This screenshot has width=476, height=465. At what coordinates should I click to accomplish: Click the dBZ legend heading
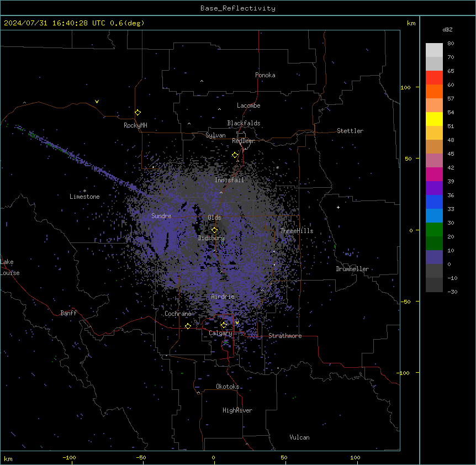point(447,30)
